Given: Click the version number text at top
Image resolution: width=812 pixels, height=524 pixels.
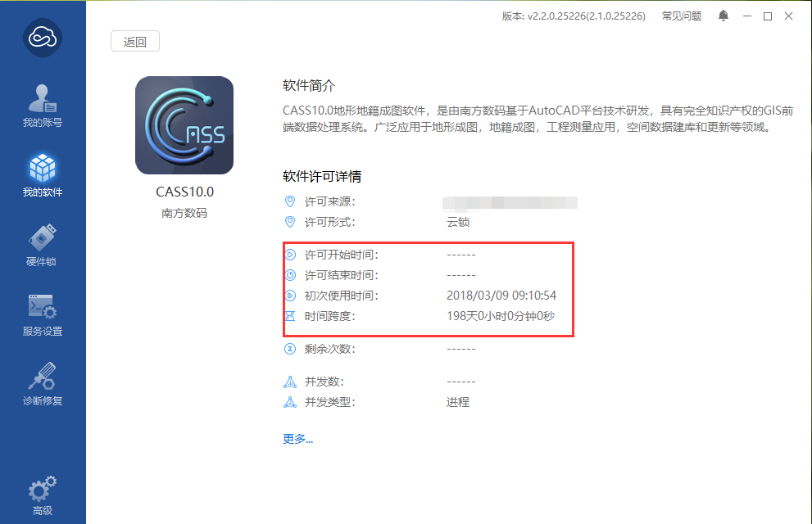Looking at the screenshot, I should point(574,16).
